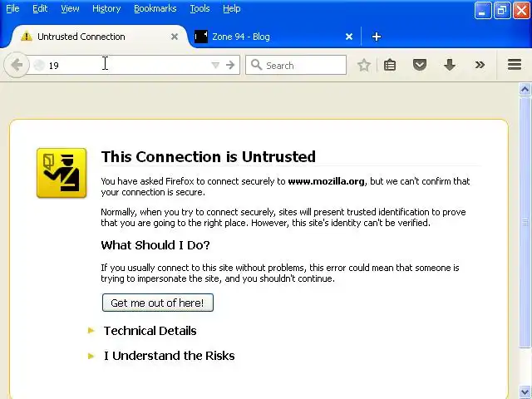The image size is (532, 399).
Task: Click the search magnifier icon
Action: (257, 65)
